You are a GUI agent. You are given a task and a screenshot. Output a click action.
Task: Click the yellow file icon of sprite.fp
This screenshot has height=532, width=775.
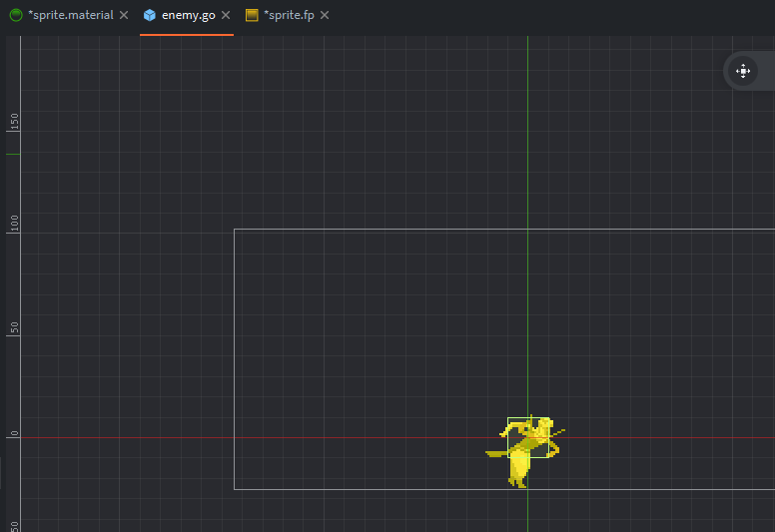tap(252, 15)
